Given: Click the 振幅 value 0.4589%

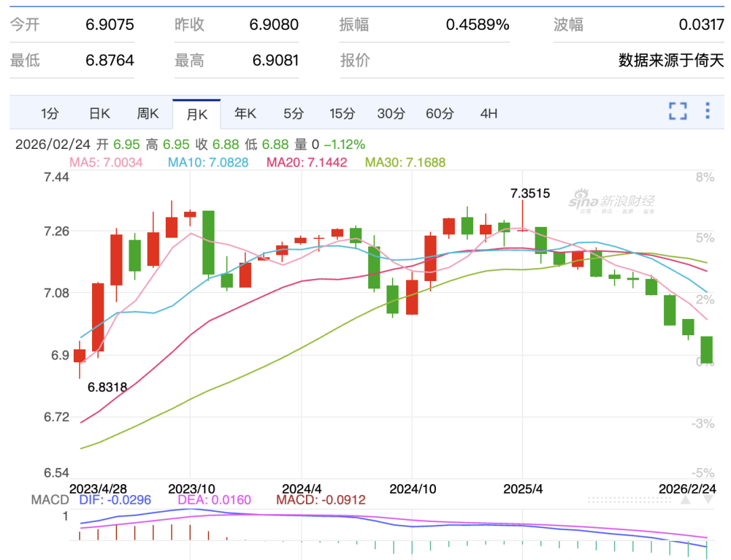Looking at the screenshot, I should [x=477, y=24].
